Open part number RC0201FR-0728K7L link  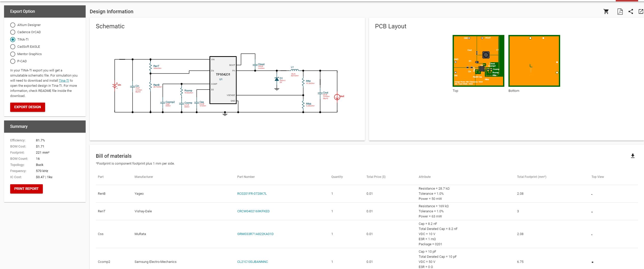tap(252, 194)
